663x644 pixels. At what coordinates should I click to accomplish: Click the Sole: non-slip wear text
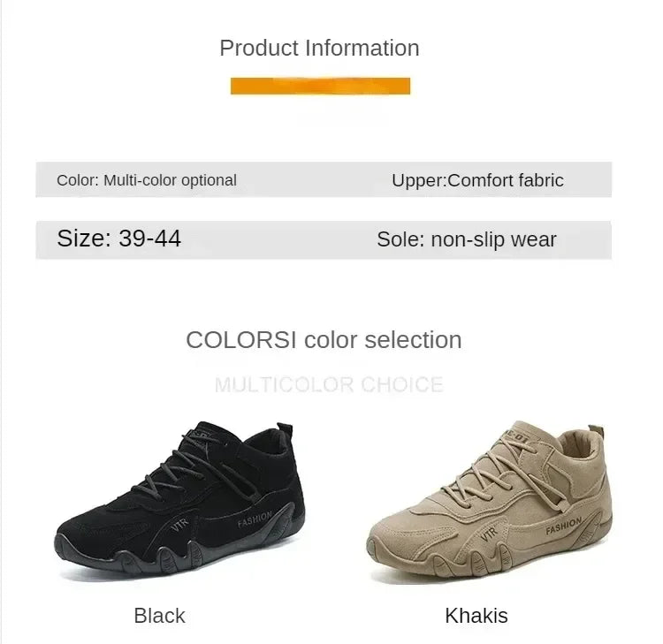(x=467, y=239)
